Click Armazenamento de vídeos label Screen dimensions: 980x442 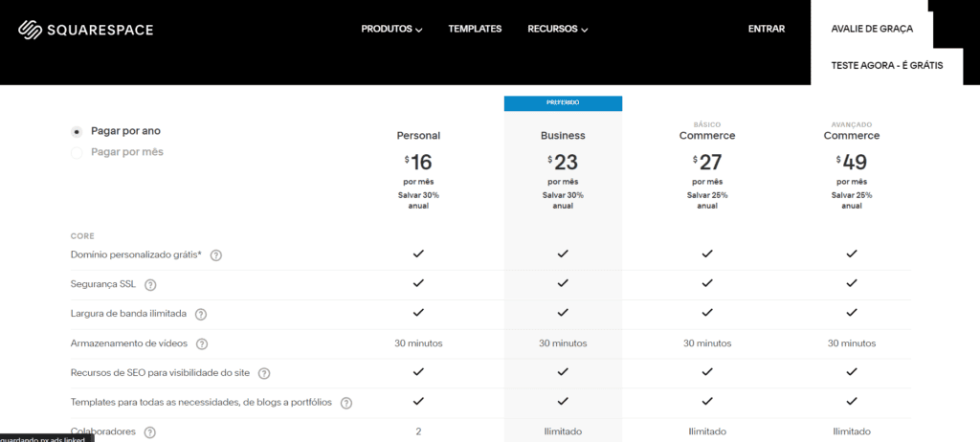129,343
